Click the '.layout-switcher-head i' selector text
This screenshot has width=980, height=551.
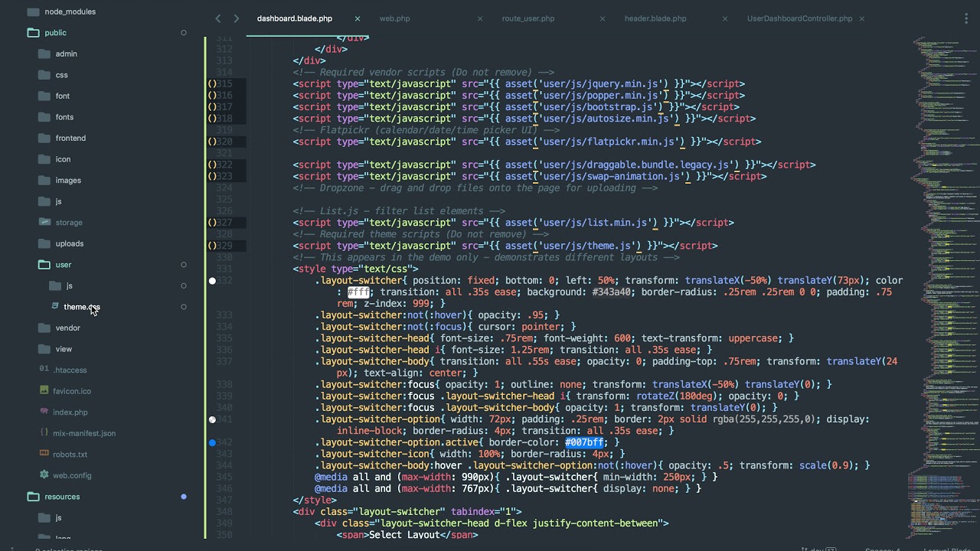click(377, 350)
